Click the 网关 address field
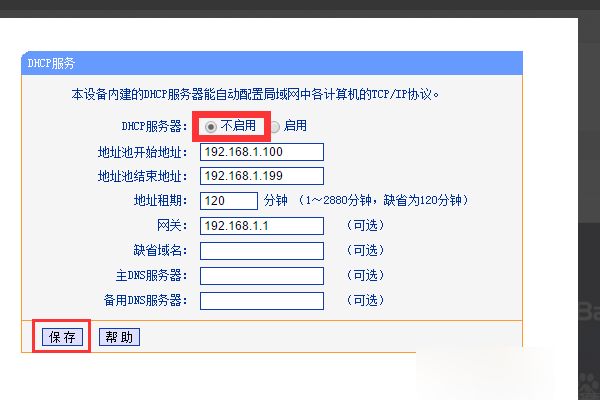The width and height of the screenshot is (600, 400). [x=262, y=226]
